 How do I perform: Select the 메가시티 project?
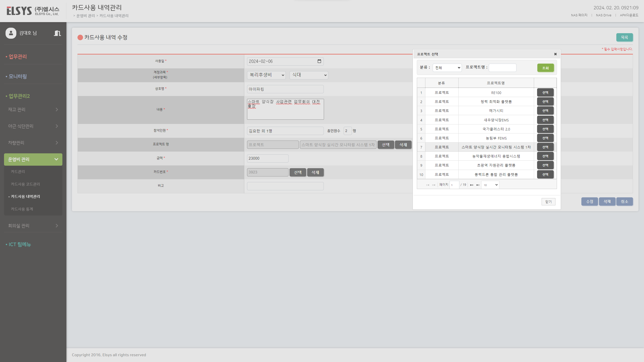545,111
